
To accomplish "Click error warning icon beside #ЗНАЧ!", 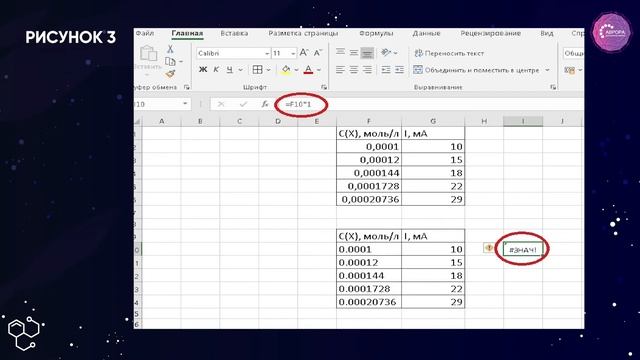I will click(489, 248).
